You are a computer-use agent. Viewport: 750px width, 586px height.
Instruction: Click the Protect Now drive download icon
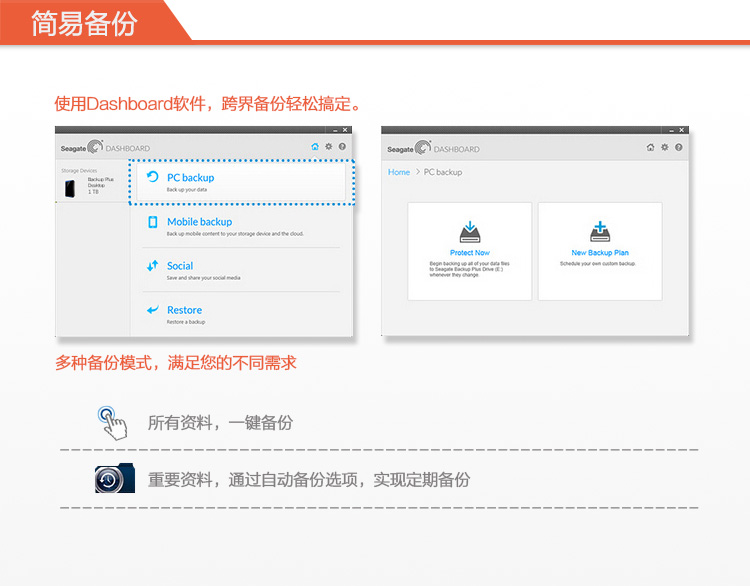click(469, 232)
